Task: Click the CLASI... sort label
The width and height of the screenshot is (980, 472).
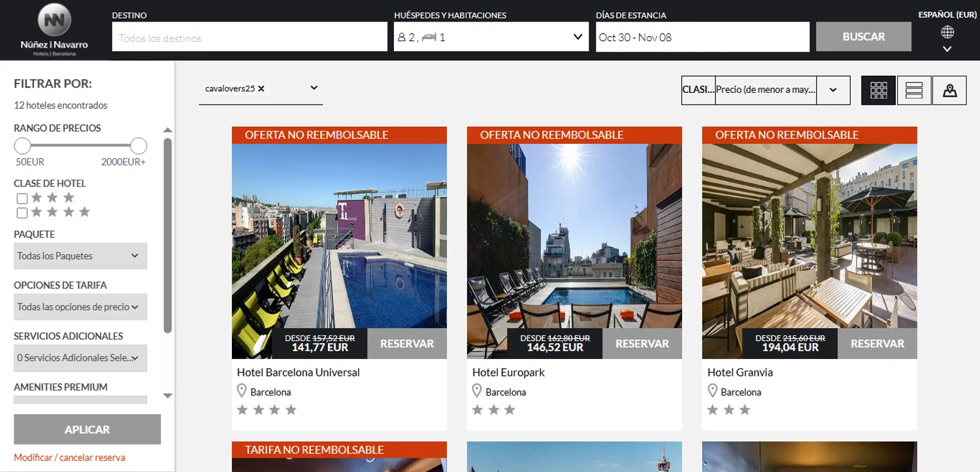Action: tap(698, 90)
